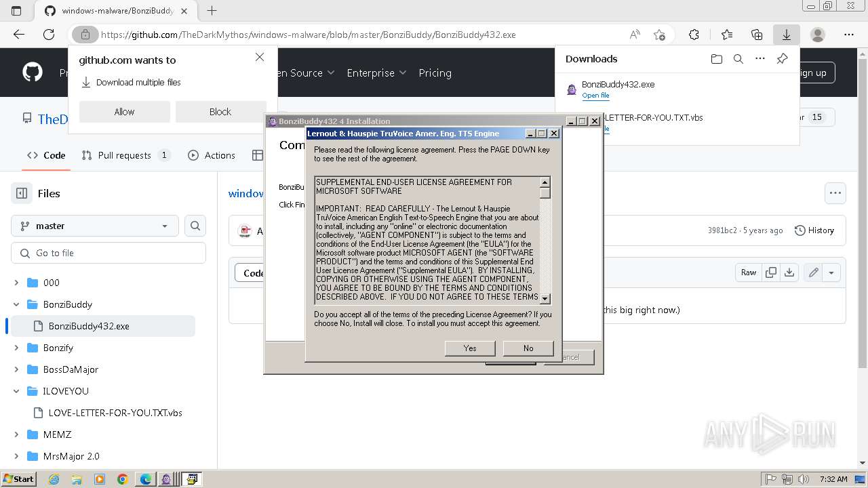Search downloads using the magnifier icon
This screenshot has height=488, width=868.
[738, 59]
